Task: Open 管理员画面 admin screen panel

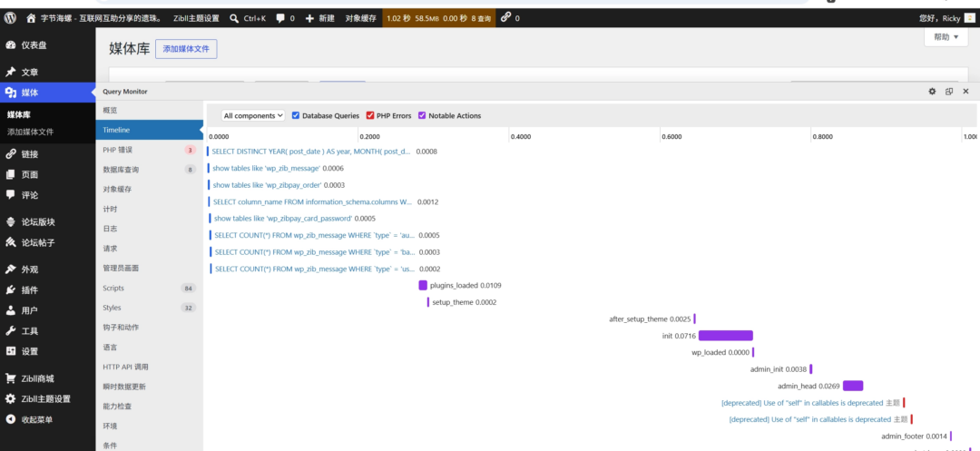Action: click(150, 268)
